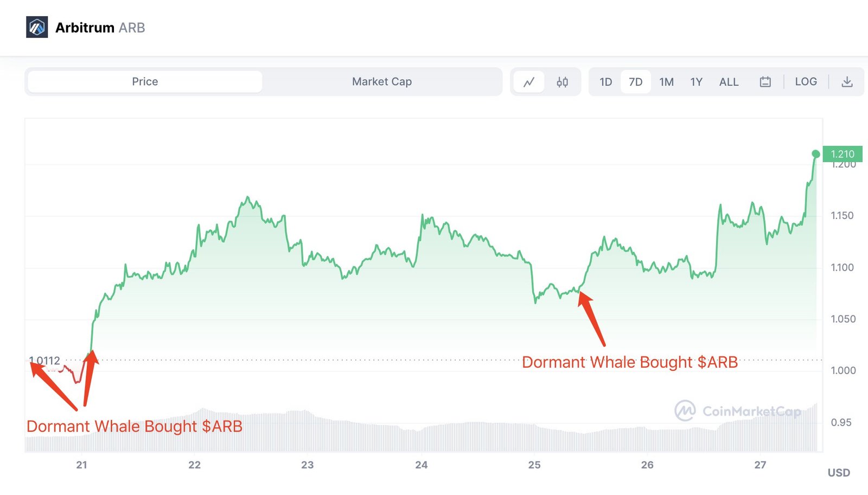Click the Arbitrum logo icon
868x495 pixels.
(x=37, y=27)
